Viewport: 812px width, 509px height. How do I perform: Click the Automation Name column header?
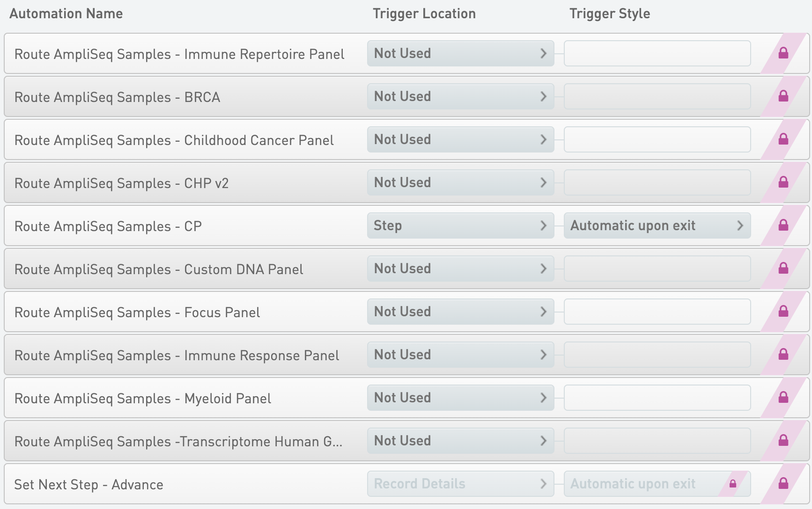[66, 14]
